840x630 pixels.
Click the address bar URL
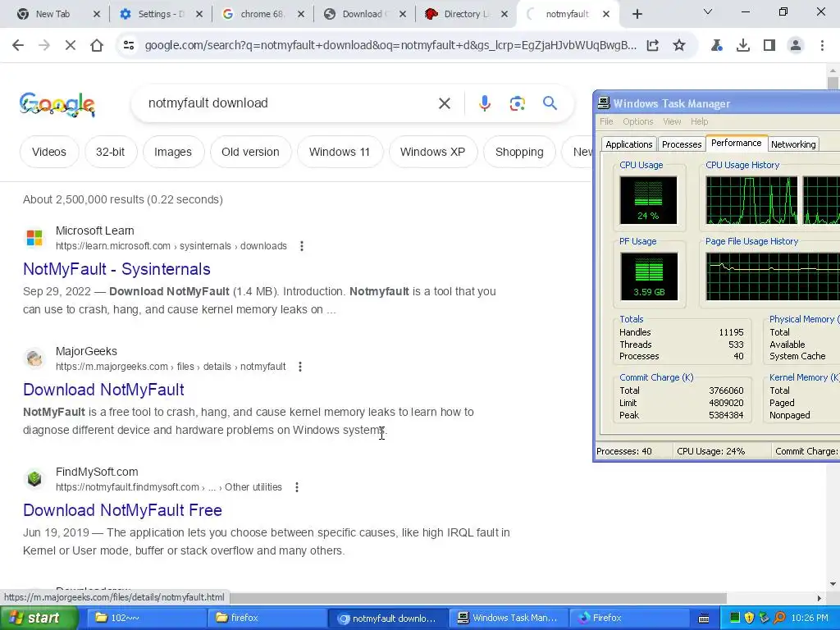390,46
